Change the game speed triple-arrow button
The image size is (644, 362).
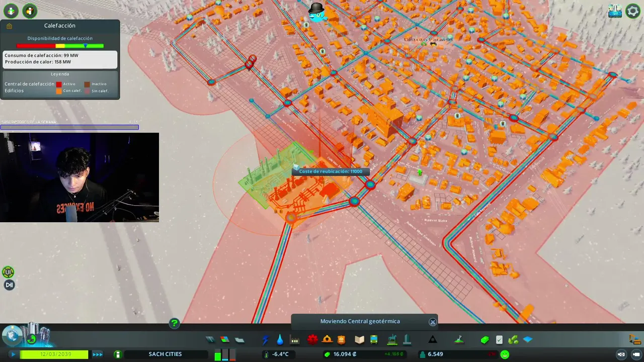coord(98,354)
